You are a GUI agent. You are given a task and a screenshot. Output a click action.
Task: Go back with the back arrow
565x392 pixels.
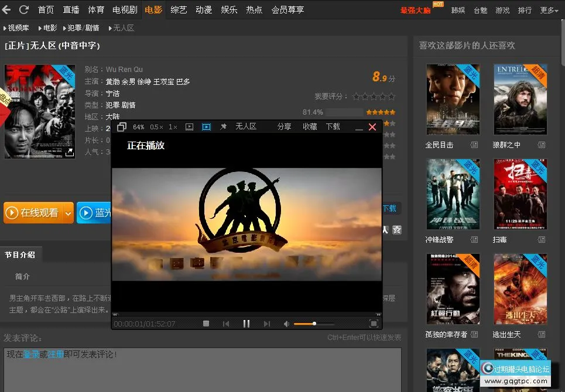(x=7, y=10)
